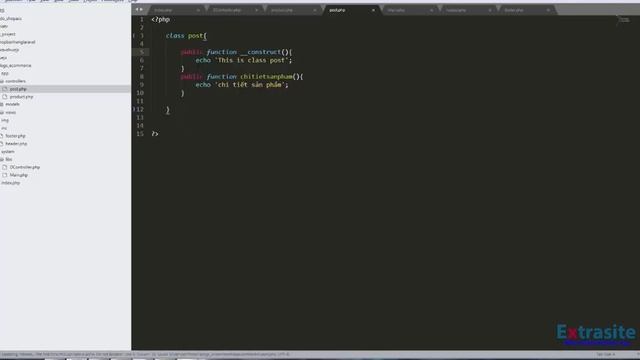Close the DController.php tab
640x360 pixels.
pyautogui.click(x=256, y=10)
